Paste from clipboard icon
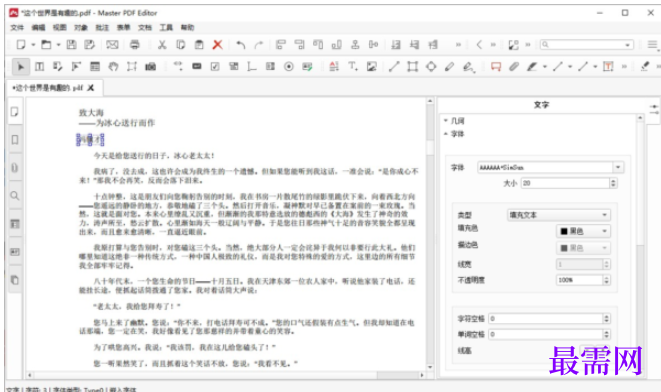Image resolution: width=661 pixels, height=392 pixels. (199, 45)
